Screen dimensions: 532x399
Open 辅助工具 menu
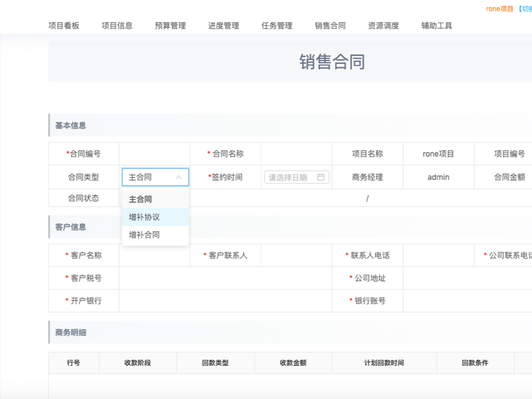coord(436,26)
